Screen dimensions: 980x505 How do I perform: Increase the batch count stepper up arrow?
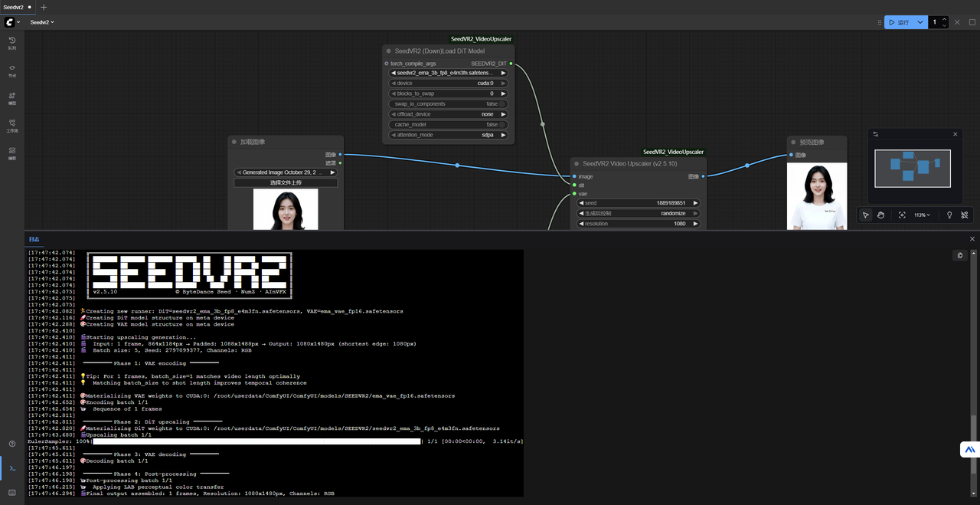pyautogui.click(x=944, y=19)
